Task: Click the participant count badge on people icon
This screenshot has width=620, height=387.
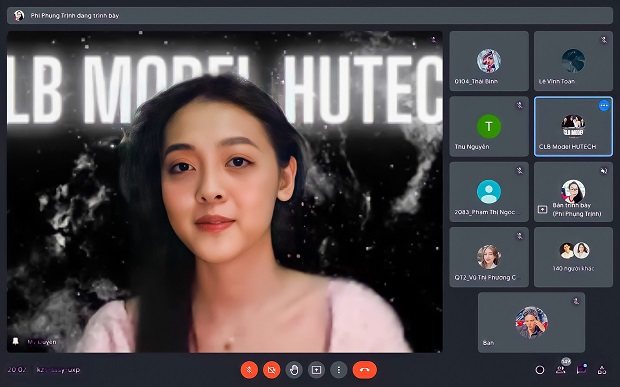Action: point(566,361)
